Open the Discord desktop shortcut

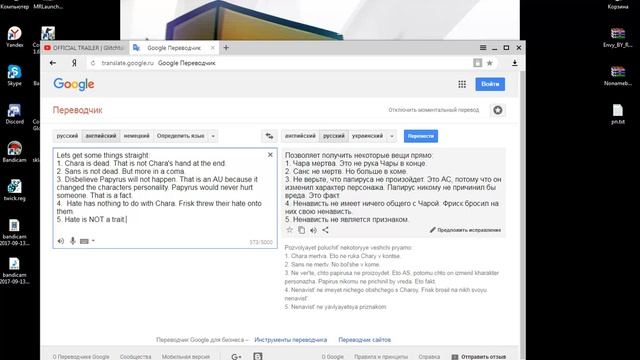[x=14, y=114]
